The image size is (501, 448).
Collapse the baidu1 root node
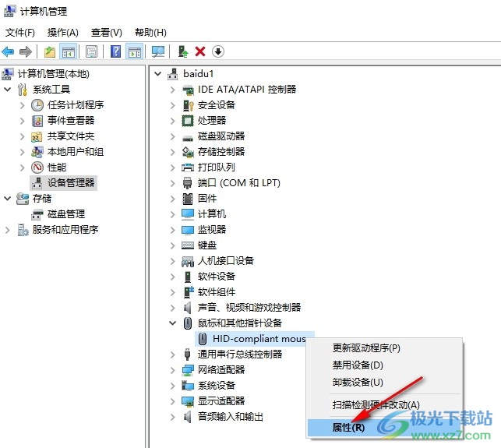coord(157,74)
